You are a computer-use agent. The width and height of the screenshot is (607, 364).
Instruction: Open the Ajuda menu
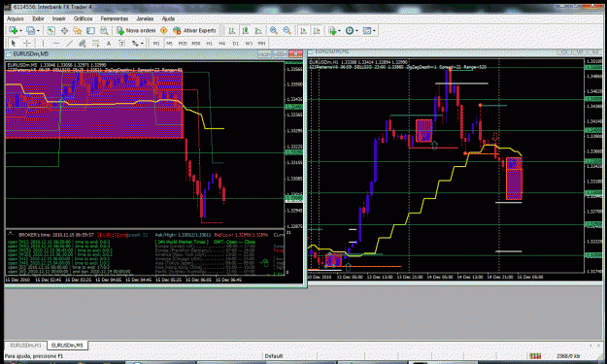pyautogui.click(x=168, y=18)
